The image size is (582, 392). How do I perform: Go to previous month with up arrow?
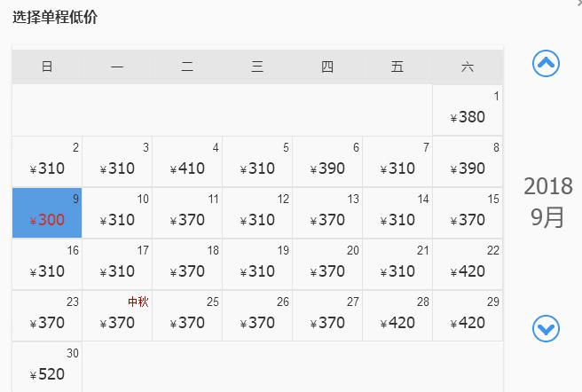pos(546,63)
